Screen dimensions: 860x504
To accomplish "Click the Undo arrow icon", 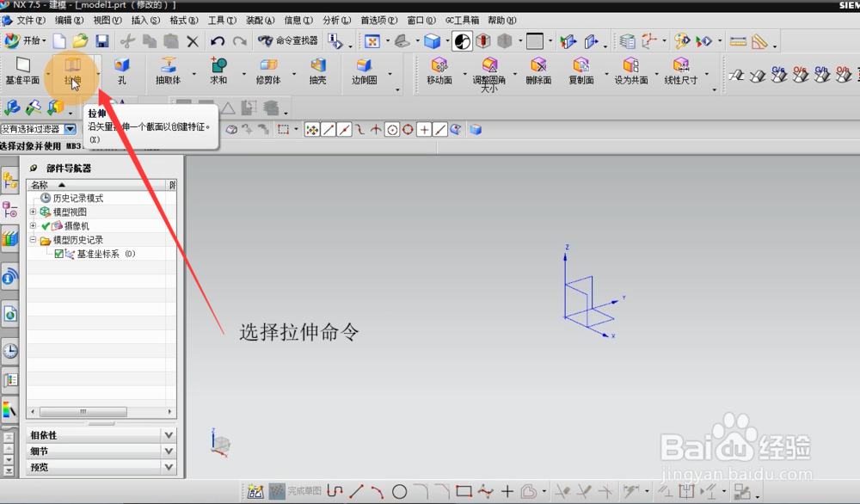I will (x=218, y=41).
